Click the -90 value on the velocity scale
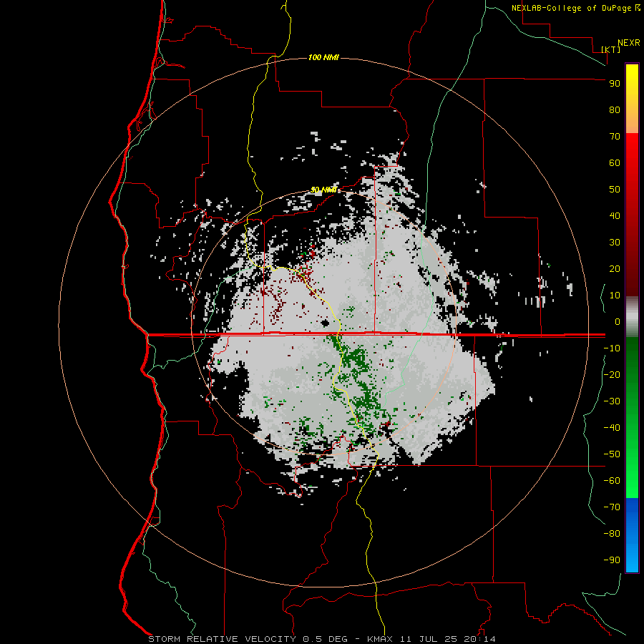The height and width of the screenshot is (644, 644). click(x=612, y=560)
